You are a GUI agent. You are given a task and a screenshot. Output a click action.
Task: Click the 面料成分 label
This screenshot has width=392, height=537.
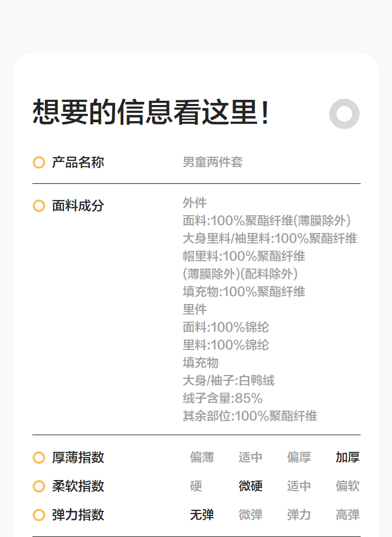[78, 206]
